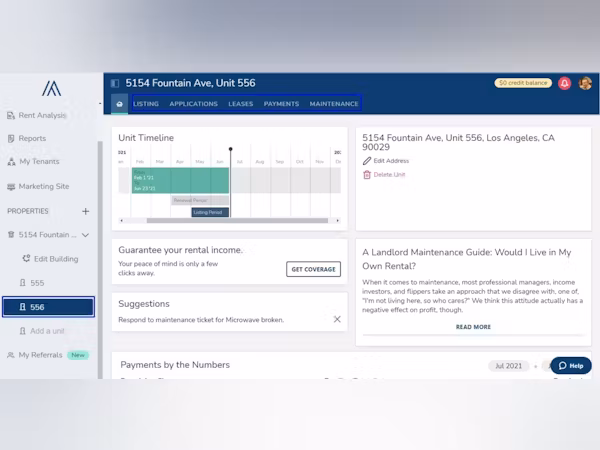Click the Avail logo in sidebar

pos(51,88)
